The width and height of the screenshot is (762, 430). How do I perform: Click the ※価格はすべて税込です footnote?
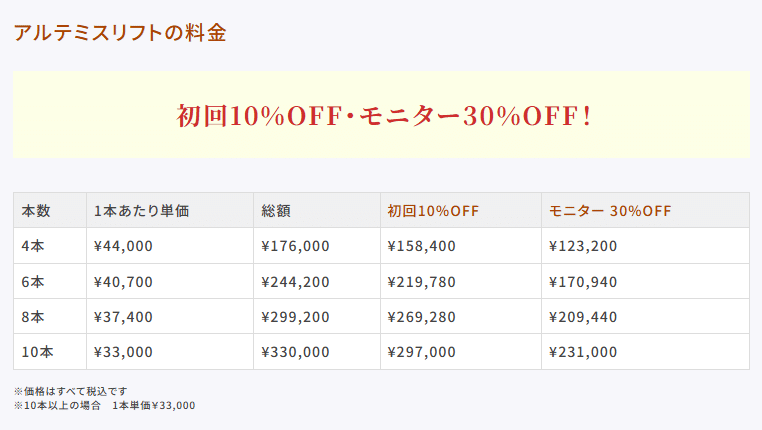[x=71, y=391]
